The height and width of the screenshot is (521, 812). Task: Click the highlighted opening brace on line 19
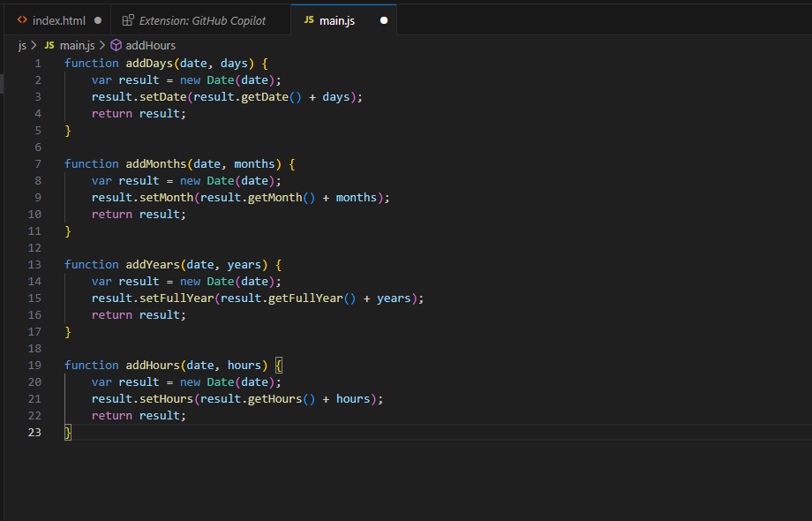click(x=279, y=366)
